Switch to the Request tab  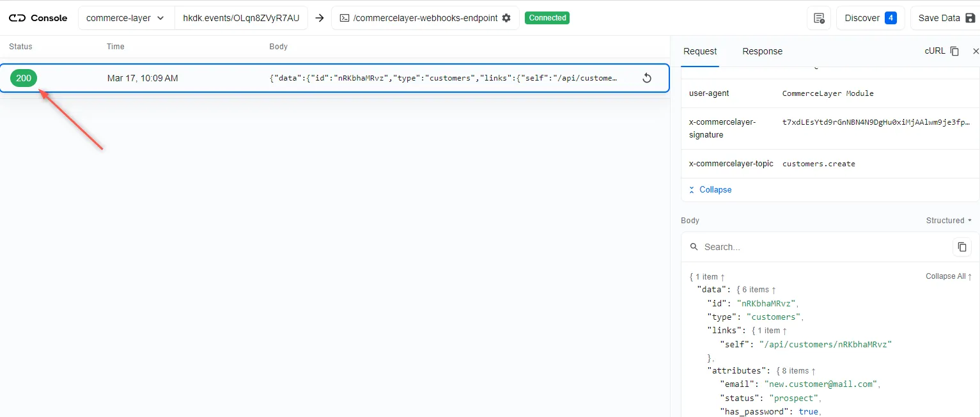pos(700,51)
